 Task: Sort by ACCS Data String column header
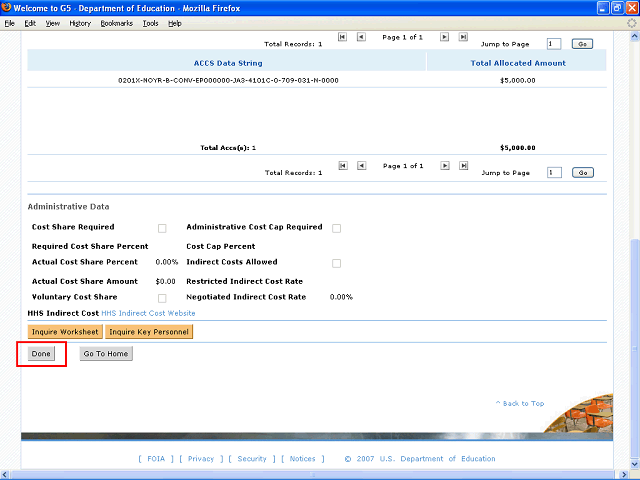pos(228,63)
